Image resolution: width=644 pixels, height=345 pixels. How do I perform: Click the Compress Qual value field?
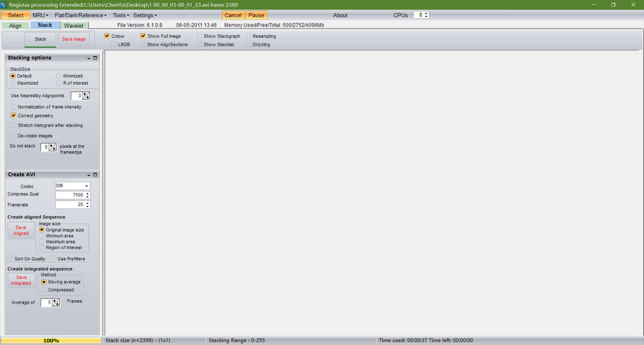70,195
